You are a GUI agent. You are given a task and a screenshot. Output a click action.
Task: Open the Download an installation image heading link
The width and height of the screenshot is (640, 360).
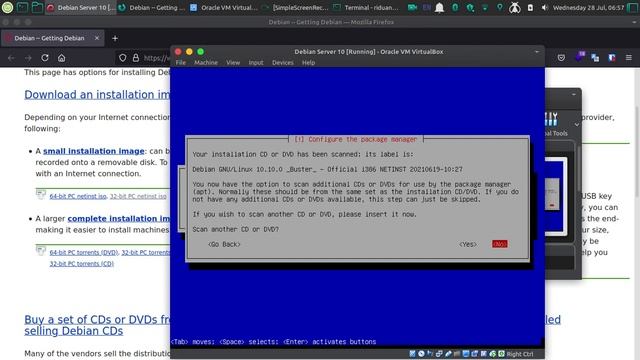click(x=97, y=95)
